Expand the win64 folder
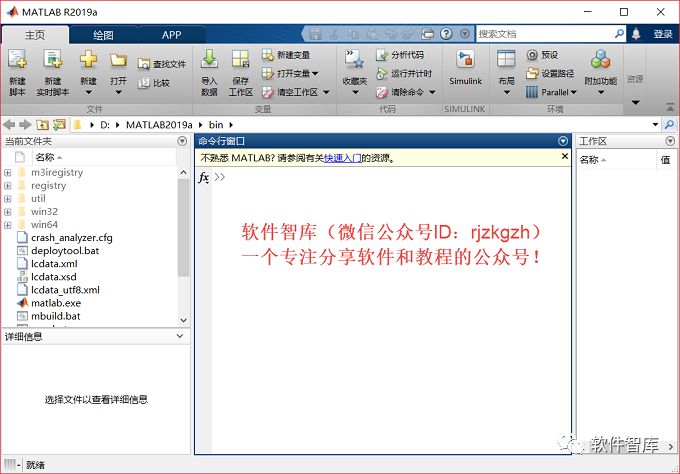The width and height of the screenshot is (680, 474). click(7, 225)
